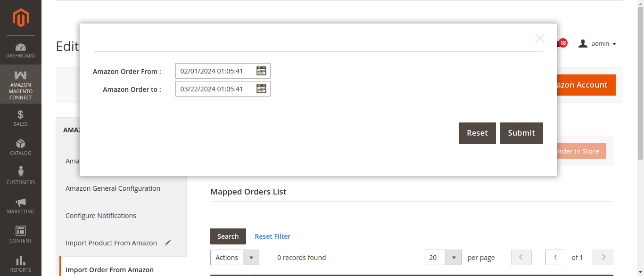The width and height of the screenshot is (644, 276).
Task: Click the current page number field
Action: tap(556, 258)
